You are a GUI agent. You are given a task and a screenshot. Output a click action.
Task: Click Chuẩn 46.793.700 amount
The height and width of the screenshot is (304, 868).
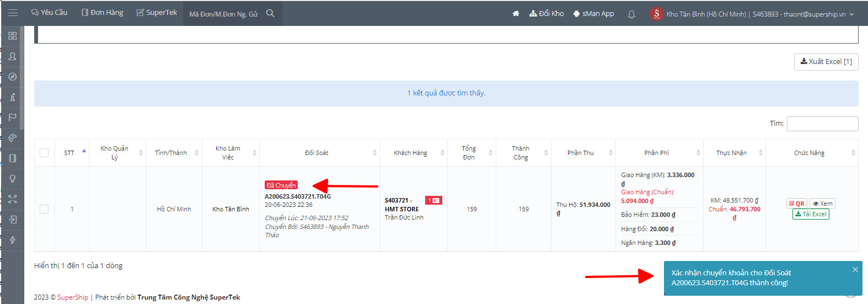point(734,213)
